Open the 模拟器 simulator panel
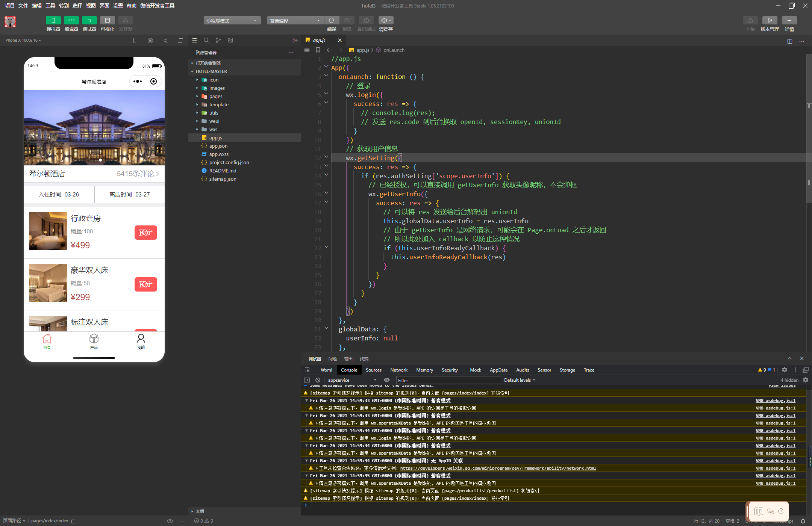 click(53, 20)
